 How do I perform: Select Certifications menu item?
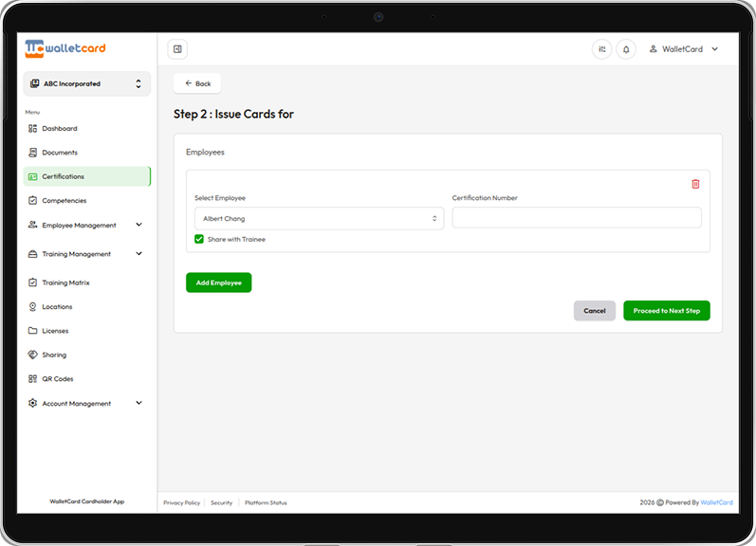(86, 176)
